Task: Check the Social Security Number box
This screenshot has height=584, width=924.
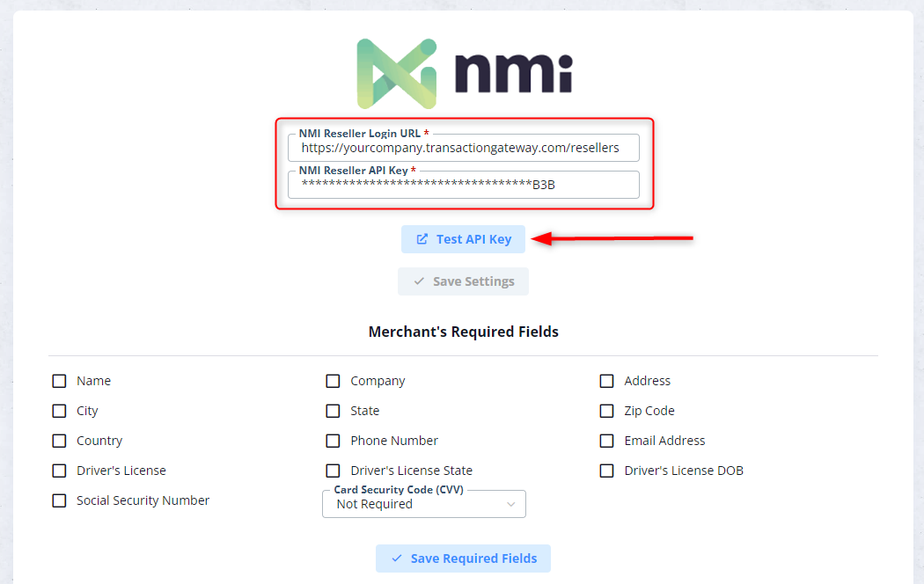Action: pyautogui.click(x=59, y=500)
